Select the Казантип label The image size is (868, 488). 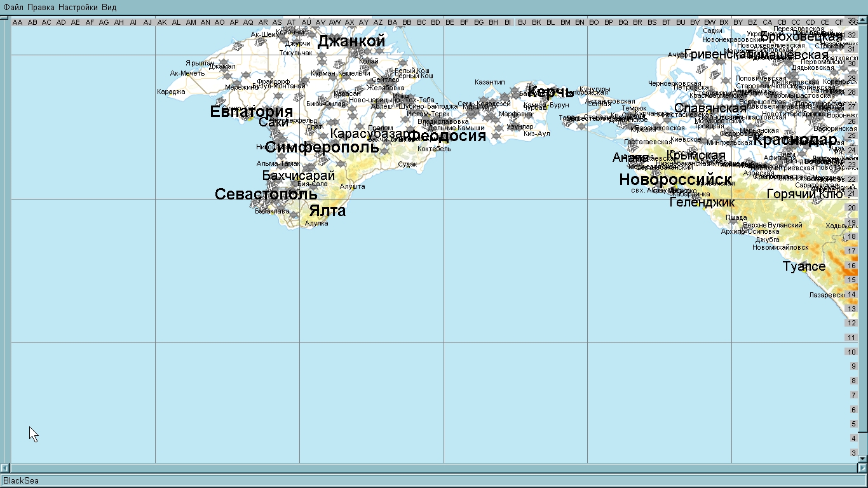click(x=490, y=82)
